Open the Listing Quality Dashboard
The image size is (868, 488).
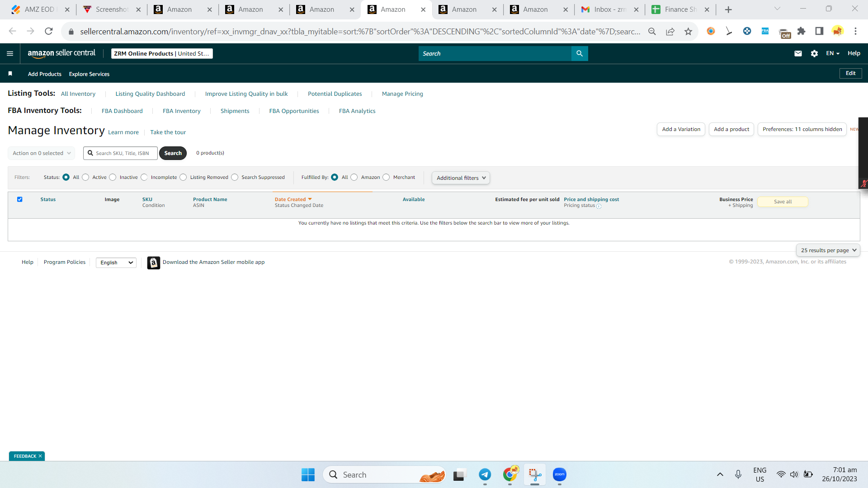150,94
